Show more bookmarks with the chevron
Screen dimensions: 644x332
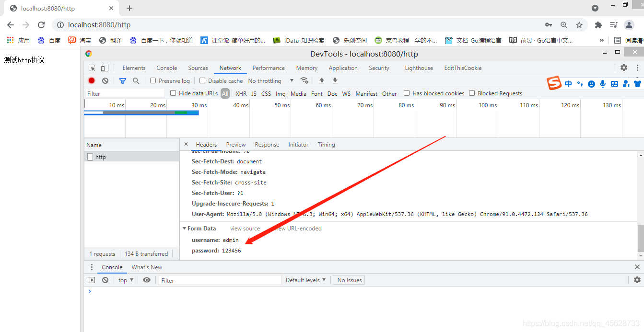(602, 40)
